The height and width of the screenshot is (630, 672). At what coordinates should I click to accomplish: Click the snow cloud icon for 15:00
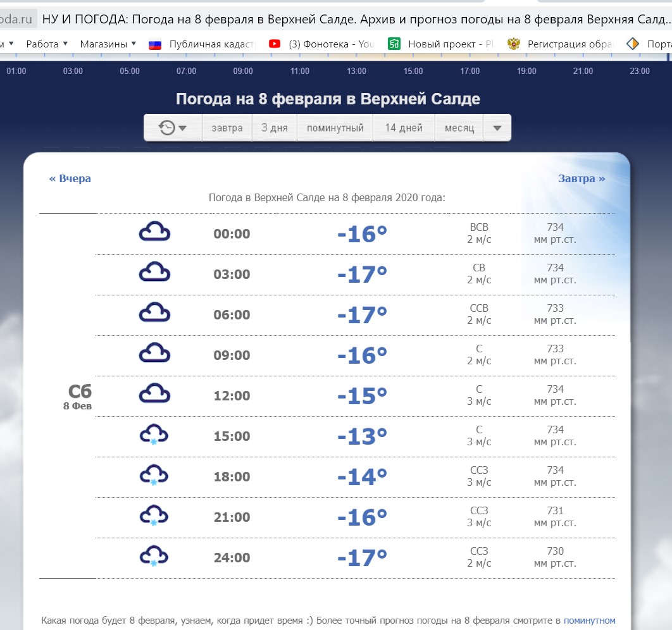coord(154,435)
